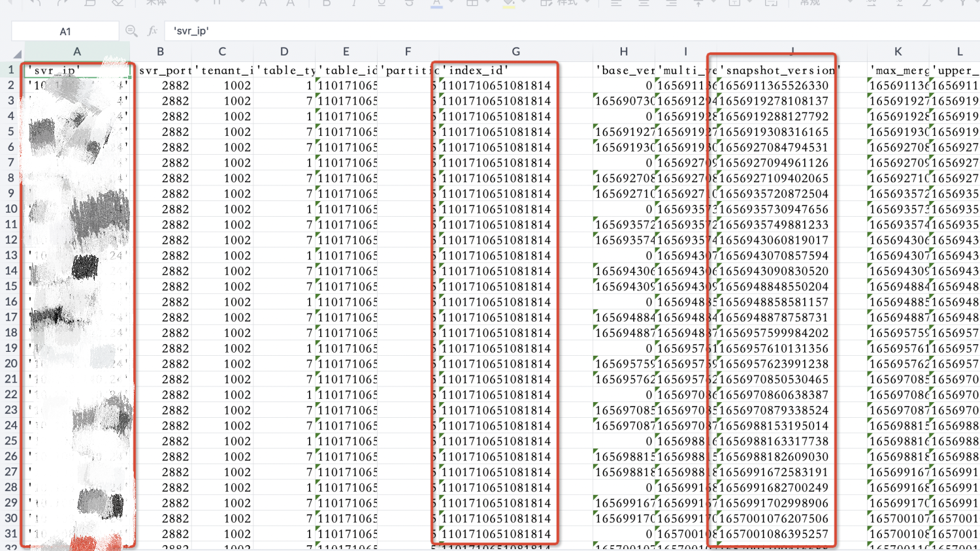
Task: Select snapshot value 1657001086395257
Action: tap(792, 533)
